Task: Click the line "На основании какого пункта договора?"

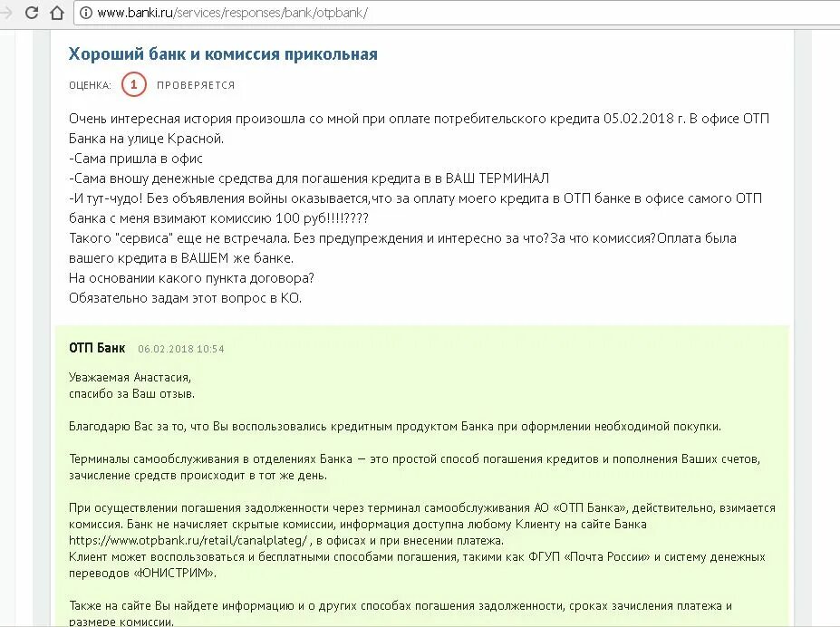Action: 191,278
